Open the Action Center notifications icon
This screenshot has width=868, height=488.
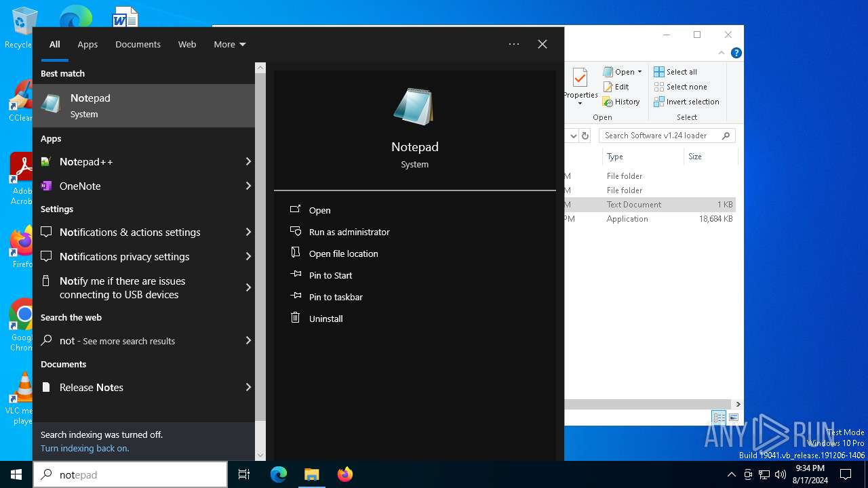point(846,474)
